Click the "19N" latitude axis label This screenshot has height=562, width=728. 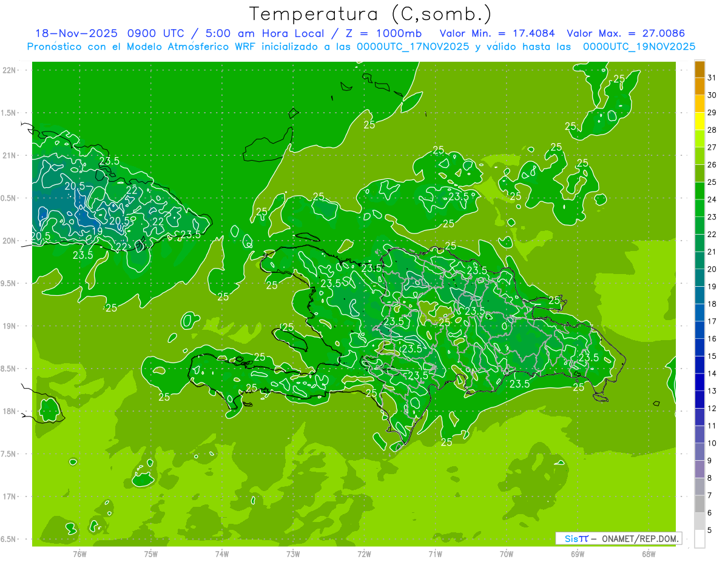8,326
